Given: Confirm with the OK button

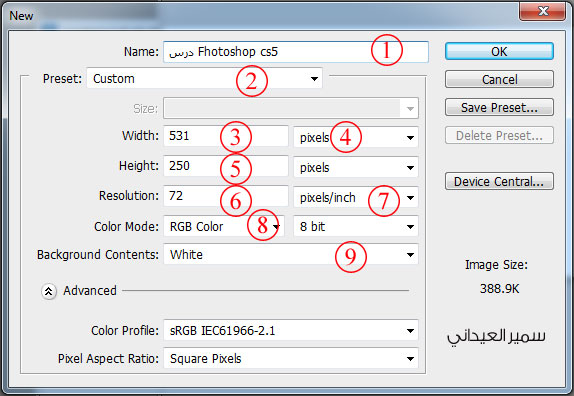Looking at the screenshot, I should [499, 51].
